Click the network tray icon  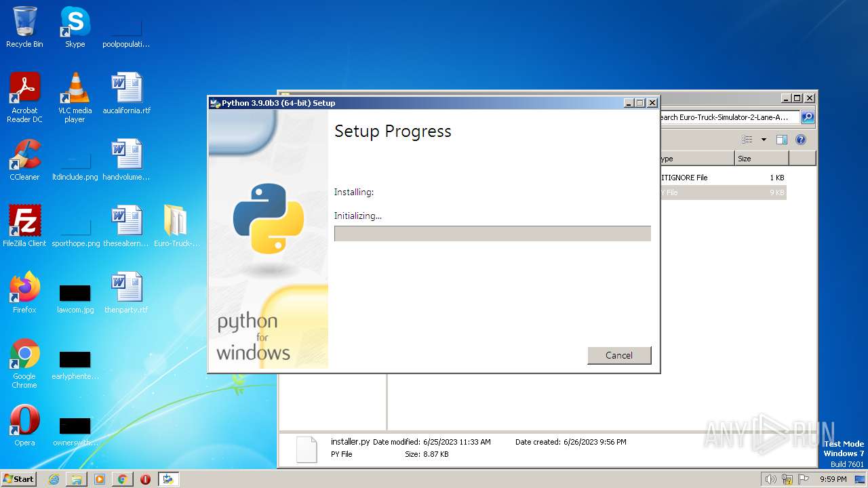click(787, 479)
